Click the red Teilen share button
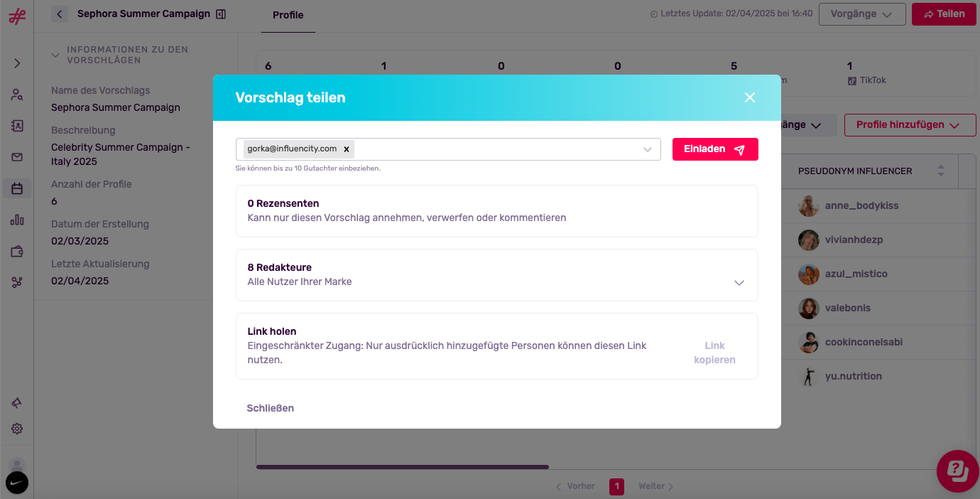 pos(944,14)
